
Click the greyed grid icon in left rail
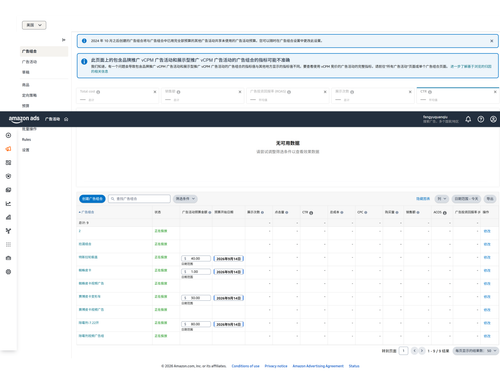point(8,245)
